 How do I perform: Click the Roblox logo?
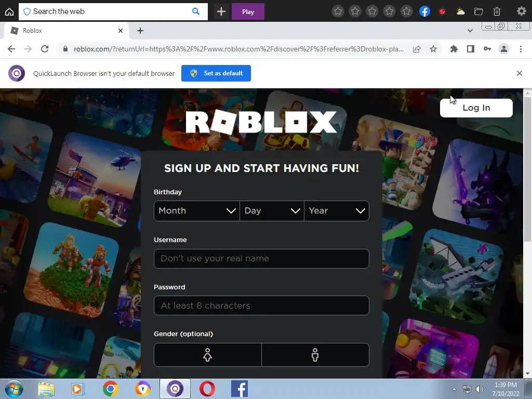pyautogui.click(x=261, y=122)
